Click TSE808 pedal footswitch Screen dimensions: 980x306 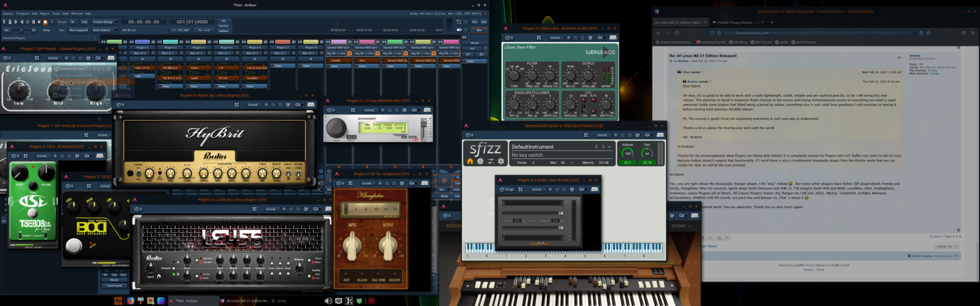(x=32, y=213)
